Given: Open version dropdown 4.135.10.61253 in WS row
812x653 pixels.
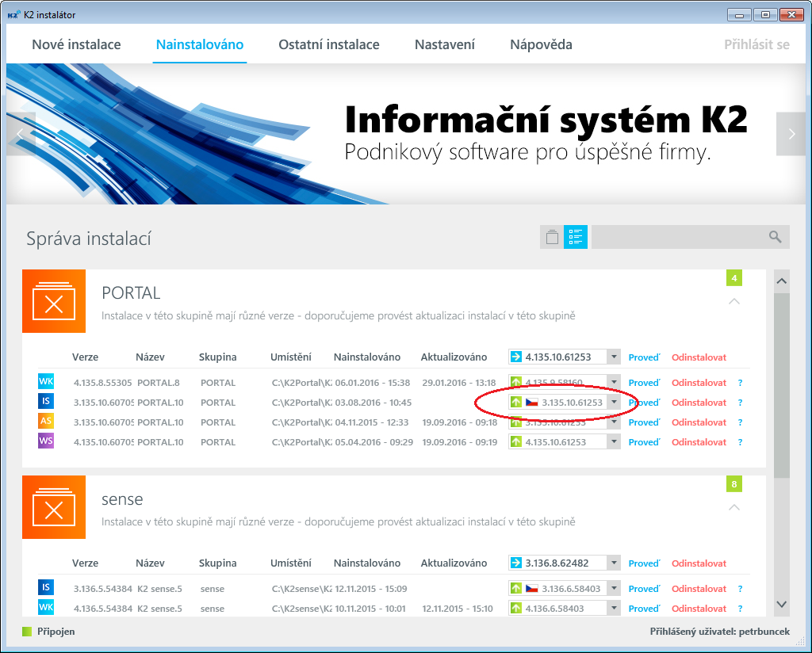Looking at the screenshot, I should tap(614, 441).
